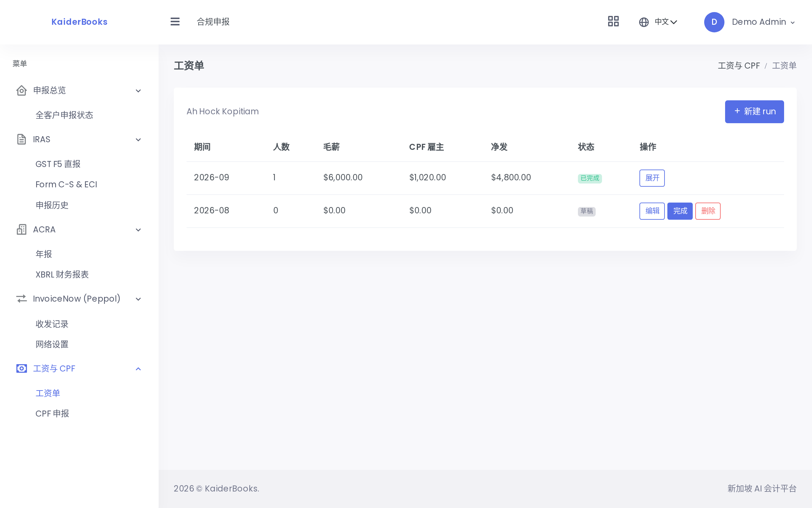Click the 期间 column header
Image resolution: width=812 pixels, height=508 pixels.
(x=202, y=147)
